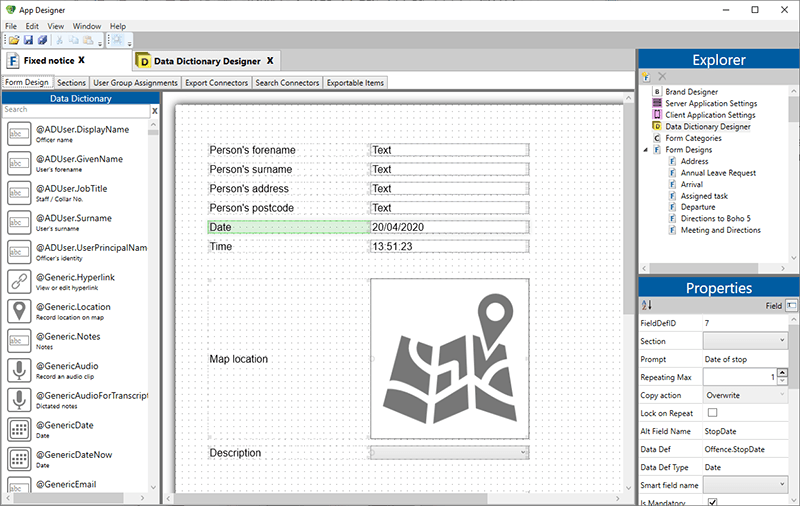Toggle the Is Mandatory checkbox
This screenshot has height=506, width=800.
713,501
